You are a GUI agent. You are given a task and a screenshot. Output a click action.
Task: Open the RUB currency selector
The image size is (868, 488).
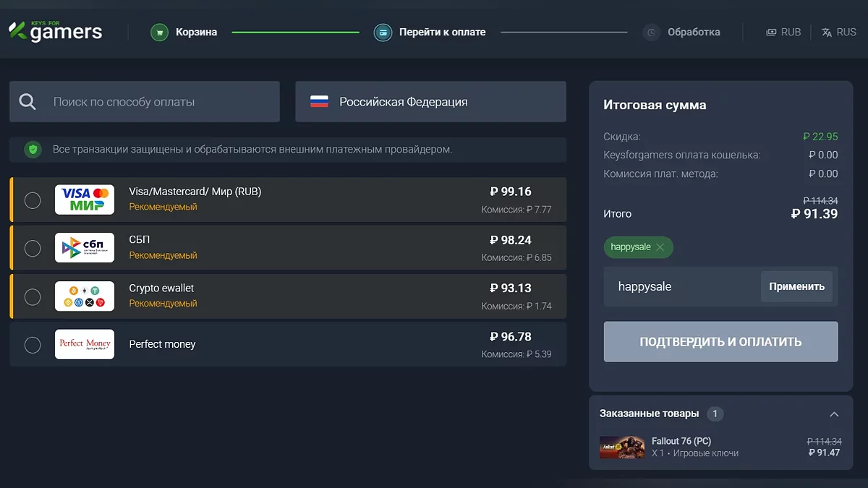pyautogui.click(x=783, y=33)
